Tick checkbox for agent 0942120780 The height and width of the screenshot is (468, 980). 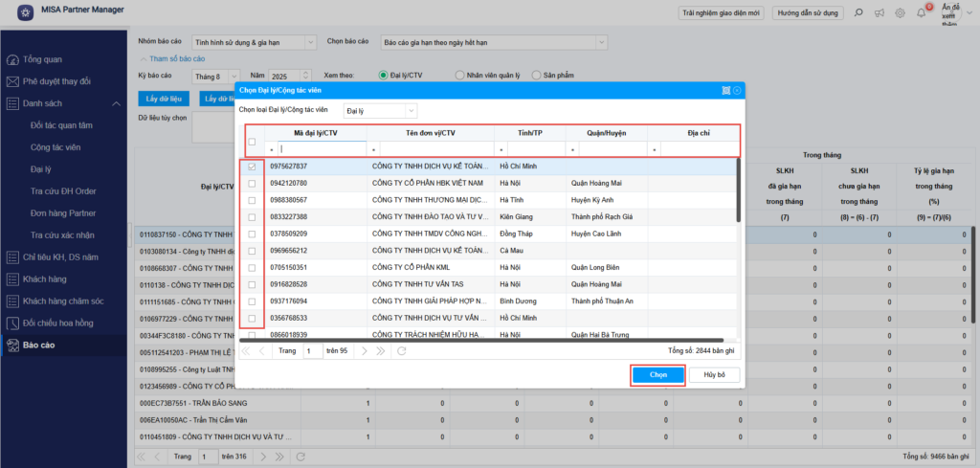(x=252, y=183)
